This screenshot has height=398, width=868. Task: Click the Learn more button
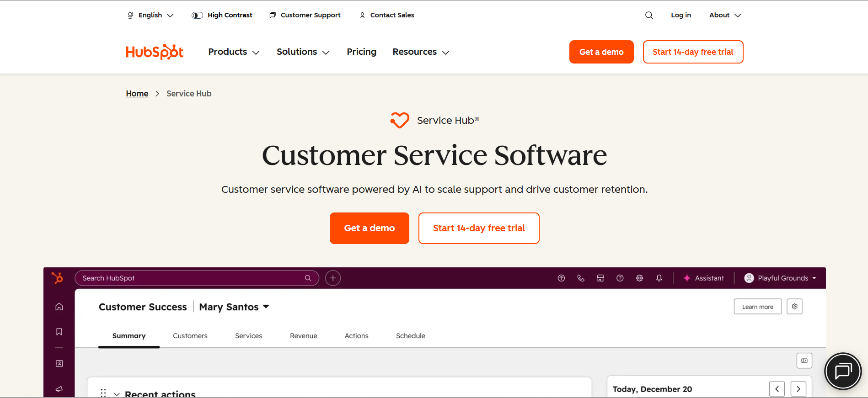tap(758, 307)
